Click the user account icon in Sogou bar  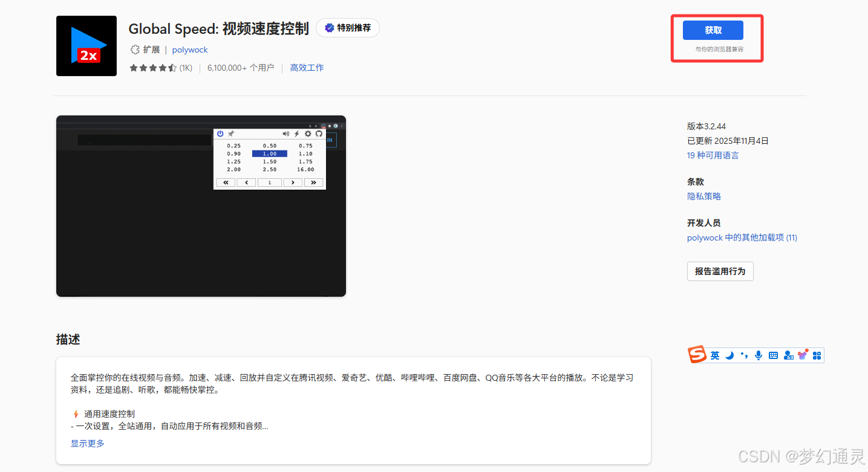pos(788,355)
